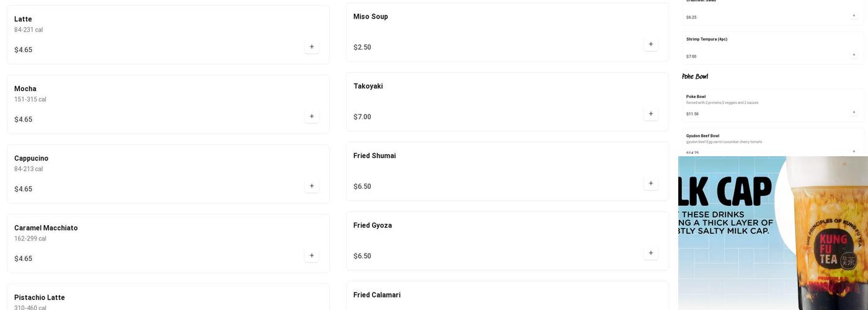Screen dimensions: 868x310
Task: Add Gyudon Beef Bowl to the order
Action: coord(854,151)
